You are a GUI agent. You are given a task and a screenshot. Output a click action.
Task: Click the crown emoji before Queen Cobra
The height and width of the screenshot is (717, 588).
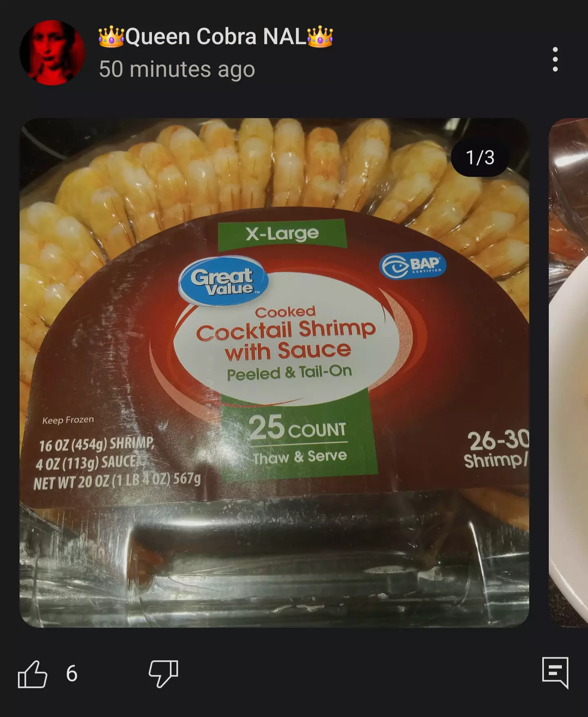[111, 37]
